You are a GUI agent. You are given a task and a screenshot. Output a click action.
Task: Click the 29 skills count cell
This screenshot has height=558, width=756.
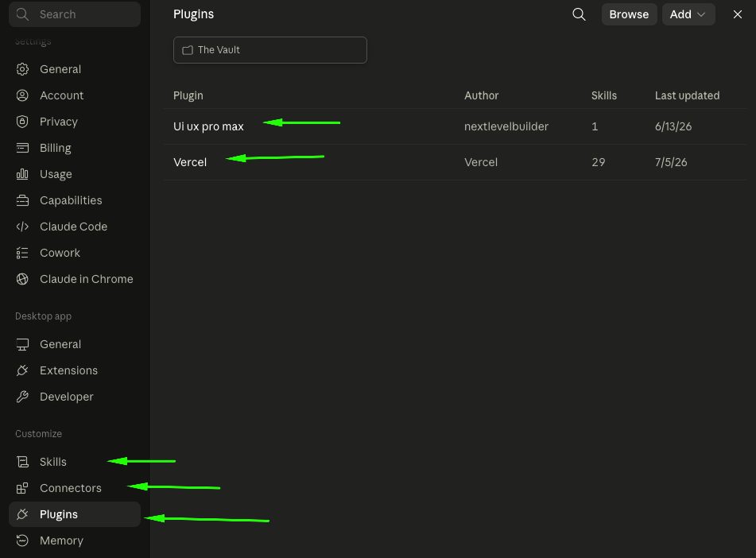tap(599, 162)
